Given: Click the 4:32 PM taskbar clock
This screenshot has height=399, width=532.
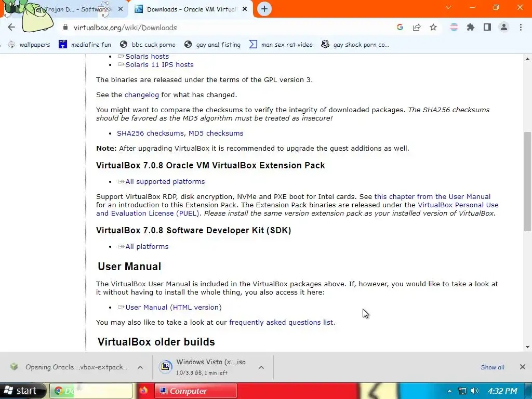Looking at the screenshot, I should [x=502, y=391].
